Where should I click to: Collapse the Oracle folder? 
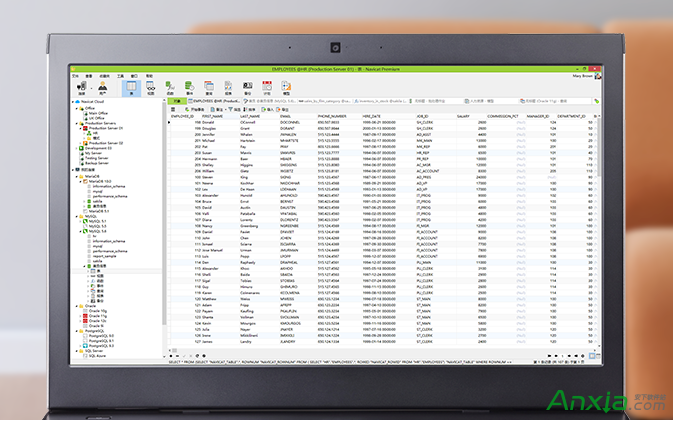[x=77, y=306]
